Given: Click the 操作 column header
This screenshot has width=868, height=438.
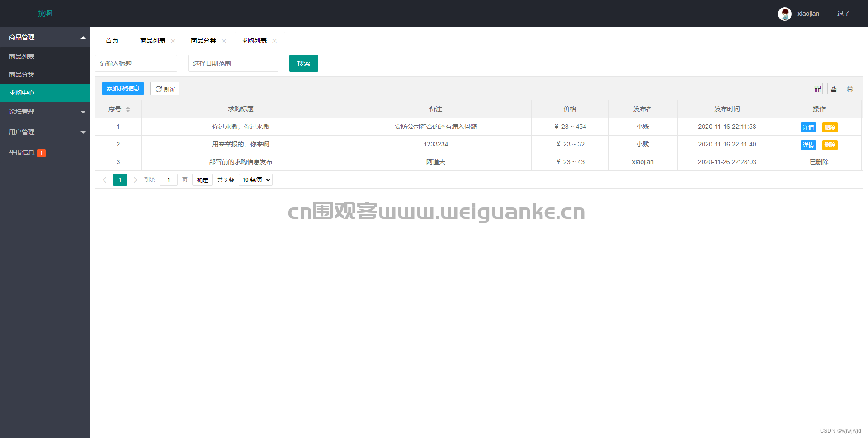Looking at the screenshot, I should [x=819, y=109].
